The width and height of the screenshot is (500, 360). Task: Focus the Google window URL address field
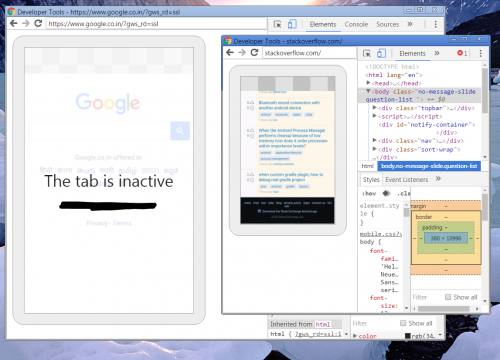157,24
